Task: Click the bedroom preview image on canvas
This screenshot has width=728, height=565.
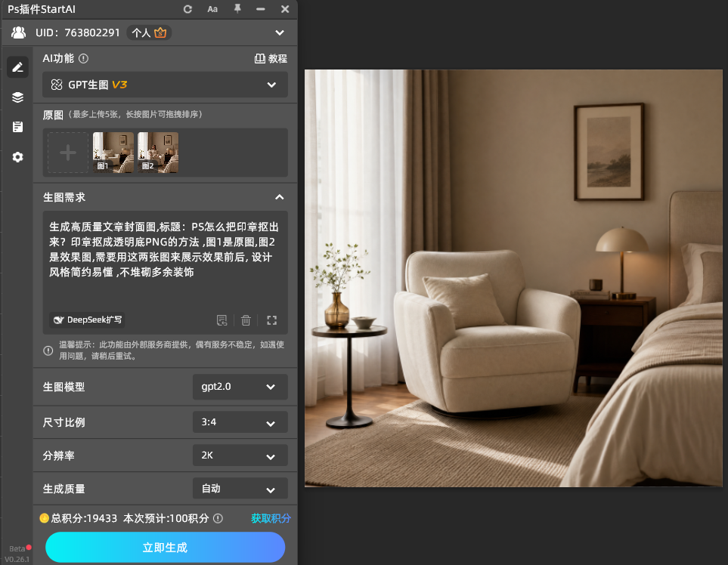Action: coord(513,278)
